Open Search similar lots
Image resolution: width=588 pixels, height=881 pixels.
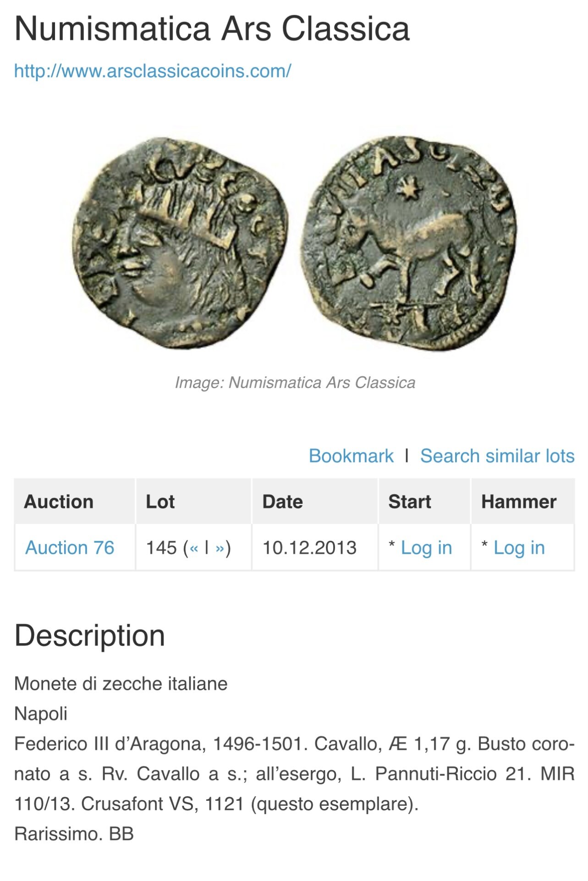497,456
